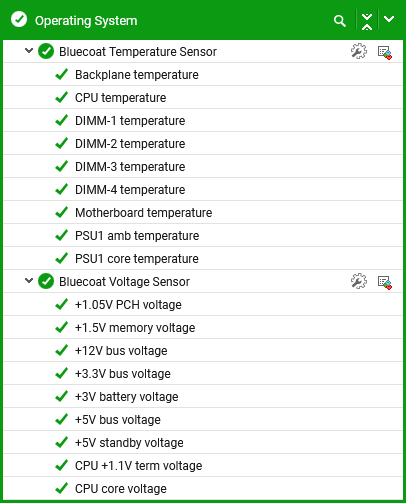The width and height of the screenshot is (406, 503).
Task: Collapse the Bluecoat Voltage Sensor group
Action: coord(29,281)
